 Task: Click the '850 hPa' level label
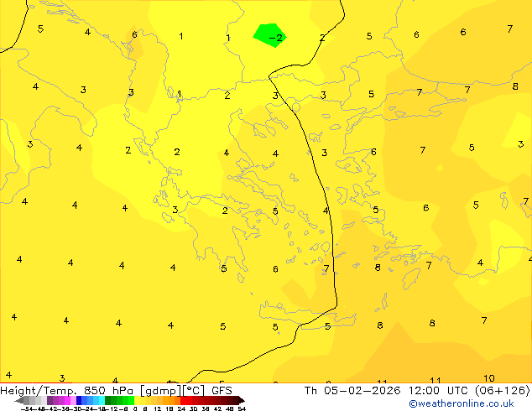[108, 391]
